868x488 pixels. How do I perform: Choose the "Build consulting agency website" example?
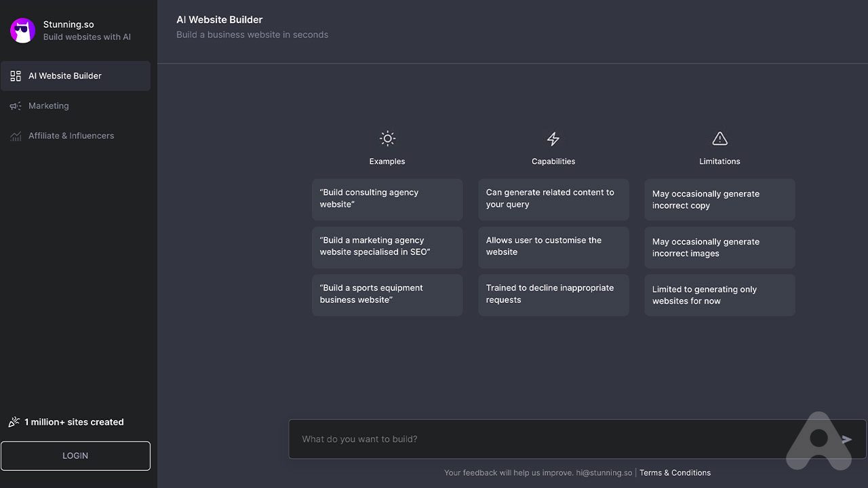pos(387,199)
